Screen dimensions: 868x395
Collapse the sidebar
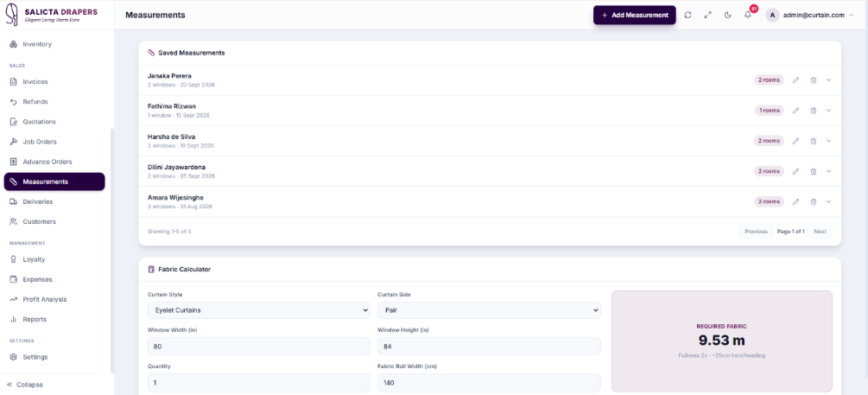click(x=25, y=385)
